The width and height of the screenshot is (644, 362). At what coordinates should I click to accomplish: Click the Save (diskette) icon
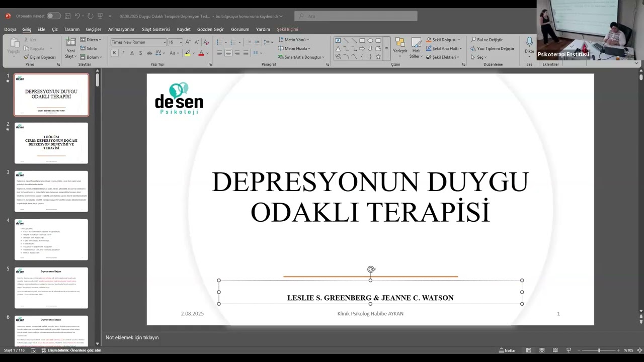(67, 16)
